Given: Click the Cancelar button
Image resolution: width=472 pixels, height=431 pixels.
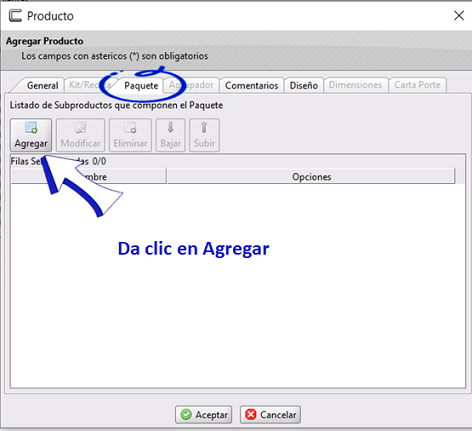Looking at the screenshot, I should 270,415.
